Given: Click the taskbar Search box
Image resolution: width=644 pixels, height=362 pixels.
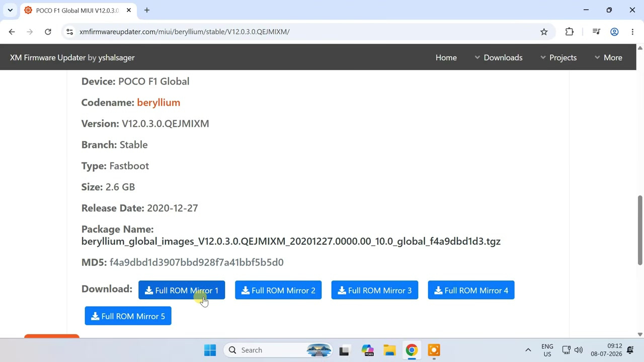Looking at the screenshot, I should [278, 350].
